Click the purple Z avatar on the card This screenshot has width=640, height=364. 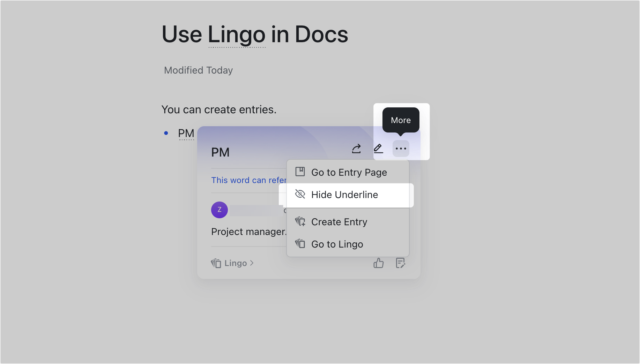(219, 210)
